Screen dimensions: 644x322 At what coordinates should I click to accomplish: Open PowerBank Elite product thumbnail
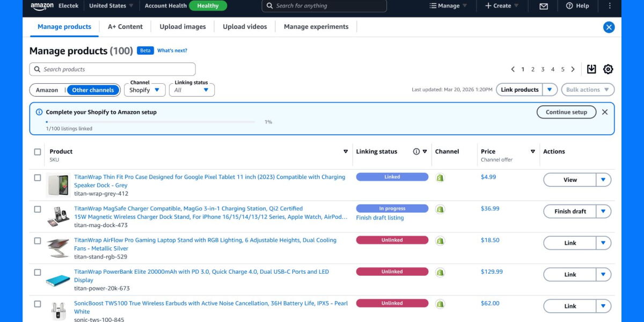click(58, 280)
